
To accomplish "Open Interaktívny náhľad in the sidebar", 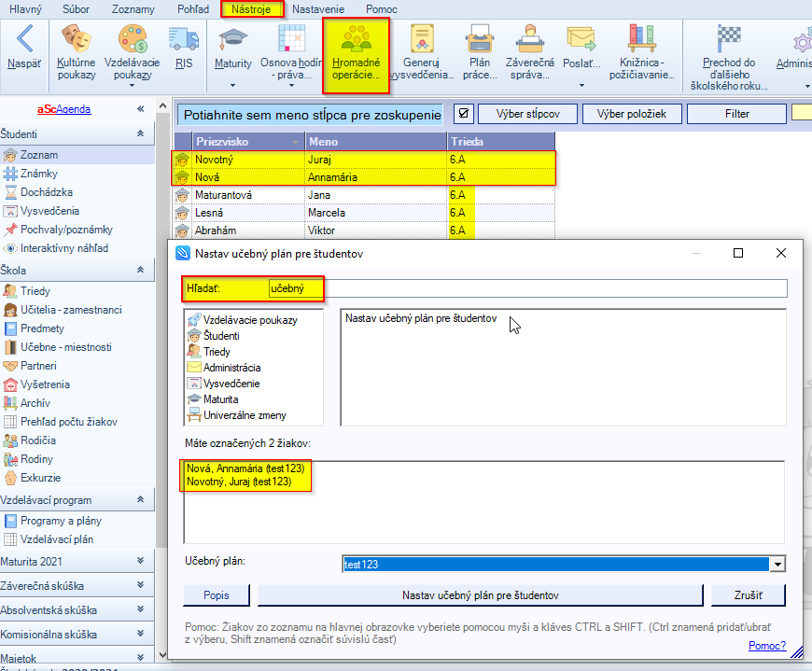I will [64, 248].
